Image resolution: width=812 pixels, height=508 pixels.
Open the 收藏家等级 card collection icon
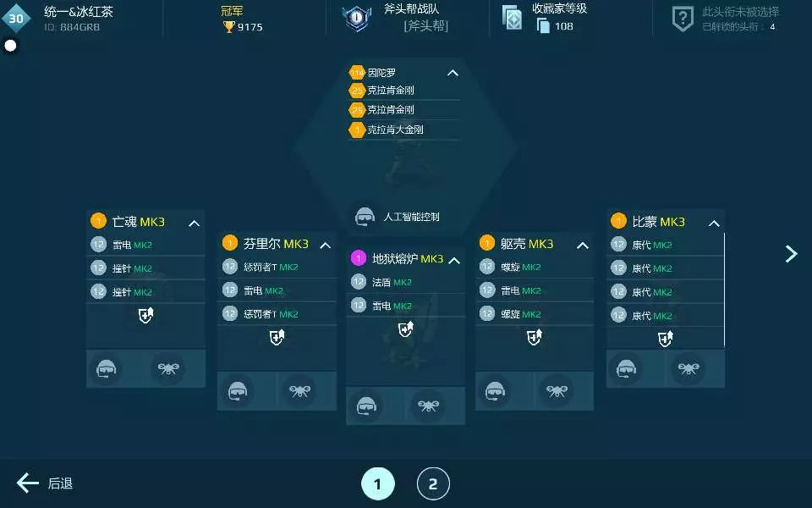(512, 18)
